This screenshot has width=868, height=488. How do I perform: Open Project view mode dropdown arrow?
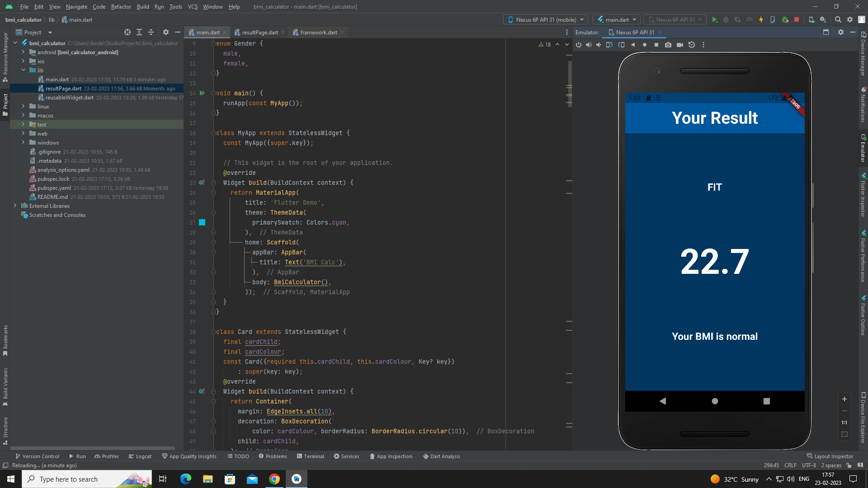pyautogui.click(x=50, y=33)
